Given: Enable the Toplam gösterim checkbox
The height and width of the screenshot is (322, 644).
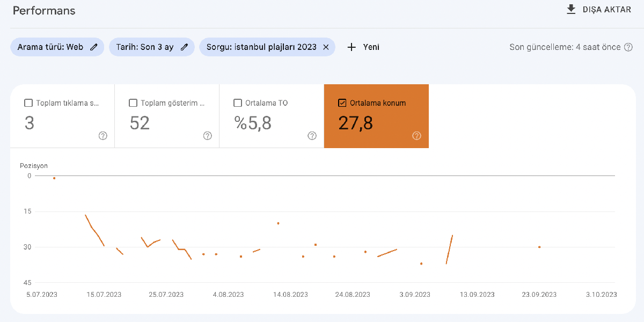Looking at the screenshot, I should coord(133,103).
